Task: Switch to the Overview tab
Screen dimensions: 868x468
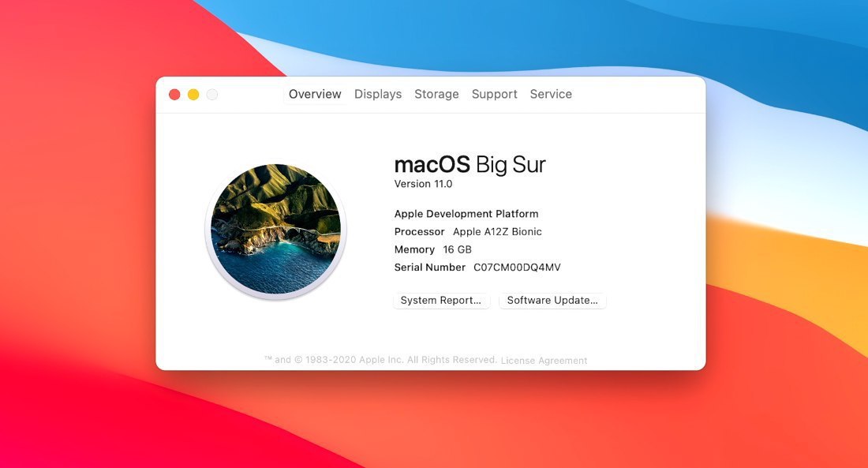Action: point(315,94)
